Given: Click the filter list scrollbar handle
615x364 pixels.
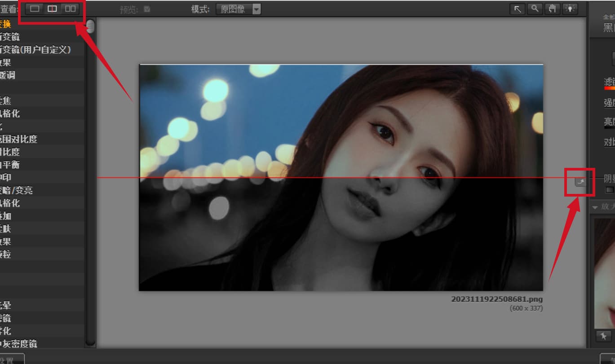Looking at the screenshot, I should pos(90,26).
